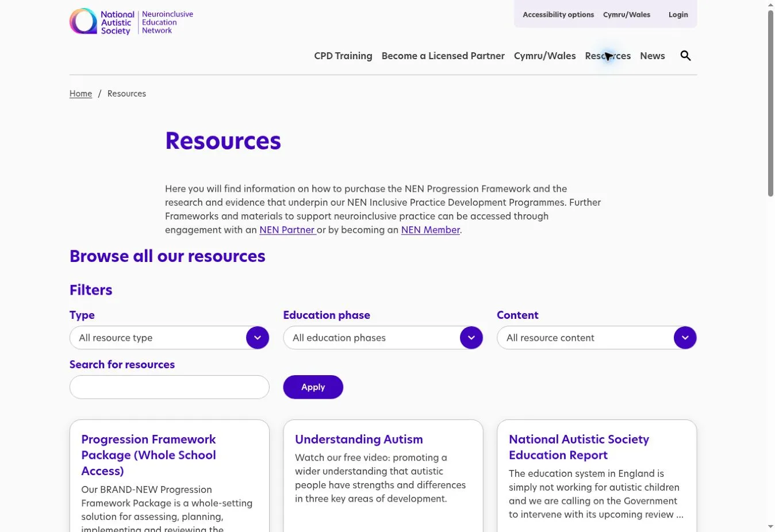Focus the Search for resources field

170,387
